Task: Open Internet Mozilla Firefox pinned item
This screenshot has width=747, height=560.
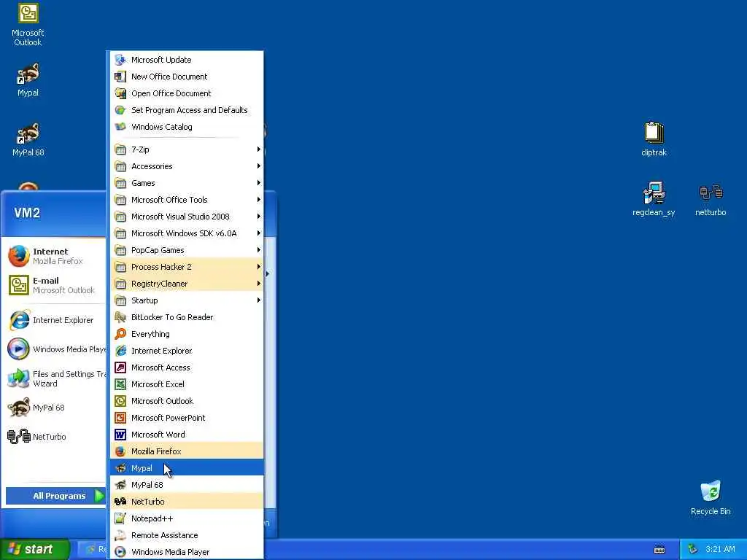Action: pyautogui.click(x=55, y=256)
